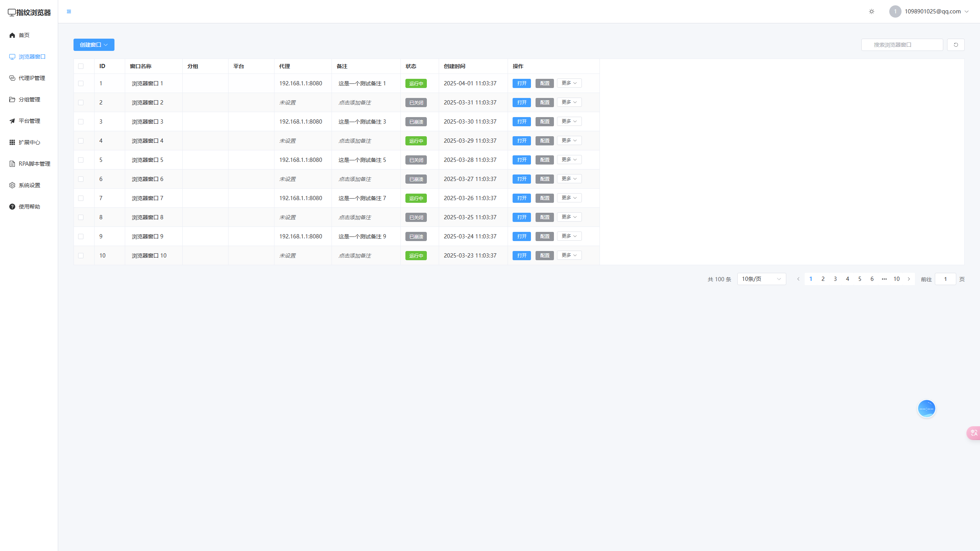
Task: Toggle light/dark theme sun icon
Action: point(872,11)
